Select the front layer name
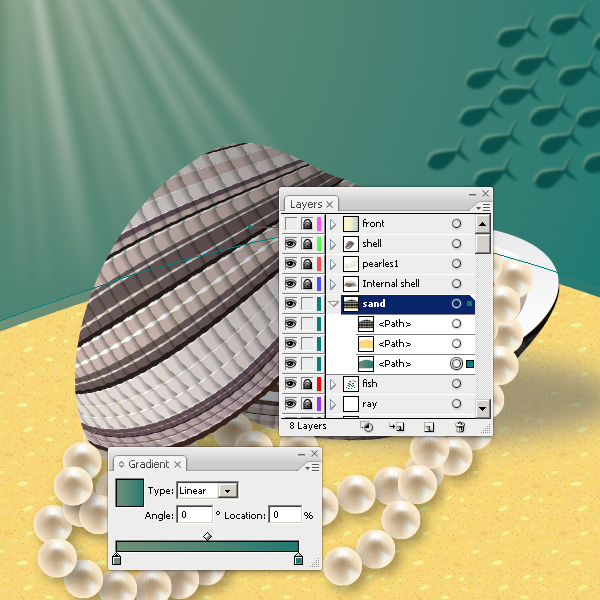This screenshot has width=600, height=600. click(373, 223)
